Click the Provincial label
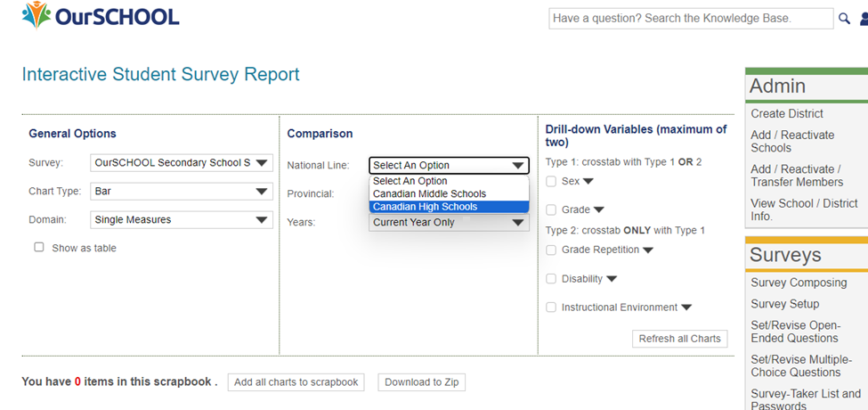868x410 pixels. coord(311,194)
